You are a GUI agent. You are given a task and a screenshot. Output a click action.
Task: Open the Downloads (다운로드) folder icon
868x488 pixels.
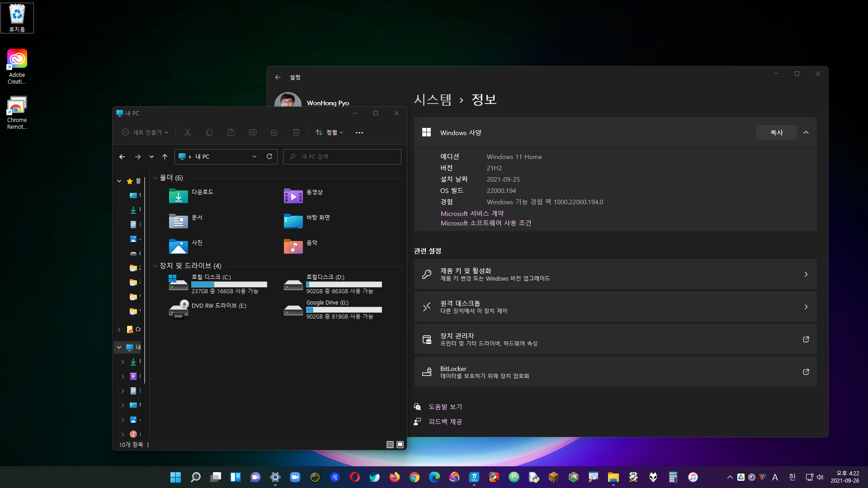(178, 196)
